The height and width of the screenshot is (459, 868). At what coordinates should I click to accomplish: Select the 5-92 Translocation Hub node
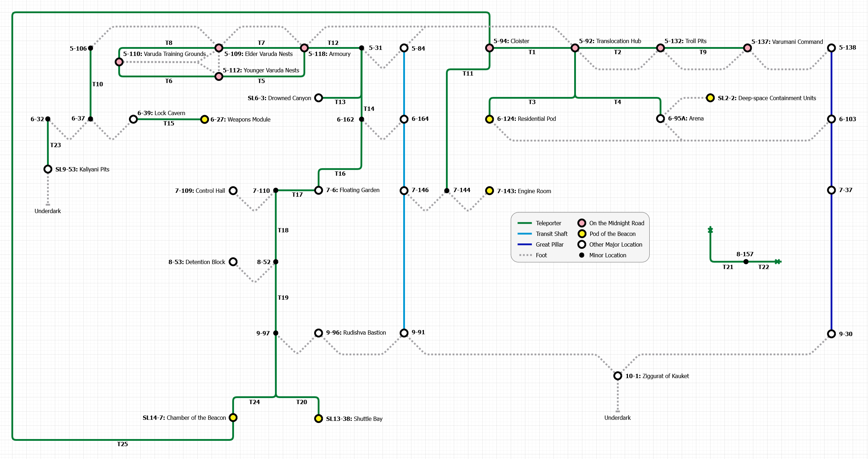(x=575, y=48)
